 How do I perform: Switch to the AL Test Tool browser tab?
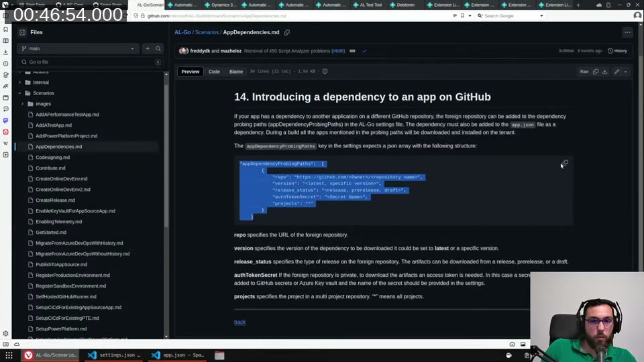[368, 5]
